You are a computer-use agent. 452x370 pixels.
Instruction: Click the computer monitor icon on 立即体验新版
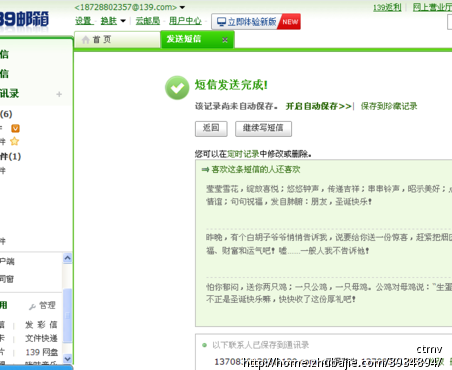click(x=221, y=22)
